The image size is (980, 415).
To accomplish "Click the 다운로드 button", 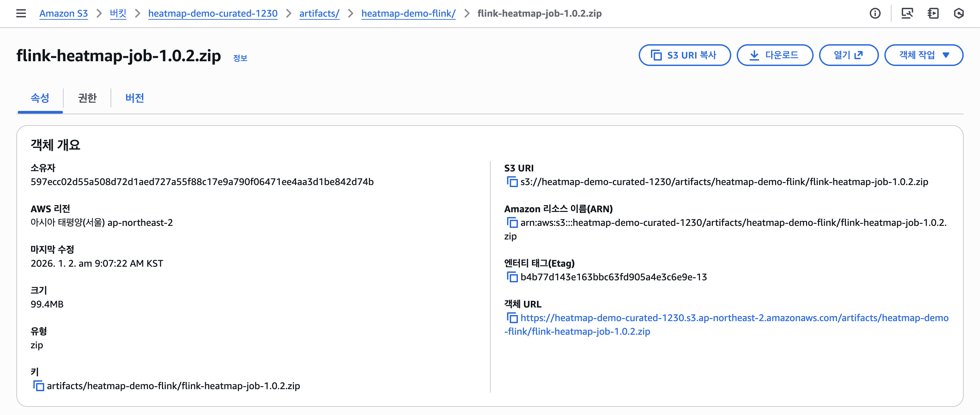I will click(774, 55).
